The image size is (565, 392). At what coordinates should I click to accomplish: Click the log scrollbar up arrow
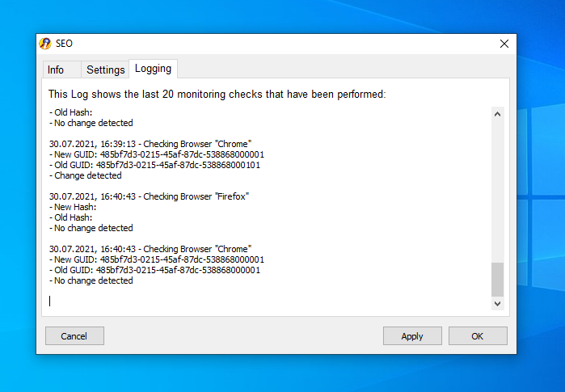tap(497, 114)
